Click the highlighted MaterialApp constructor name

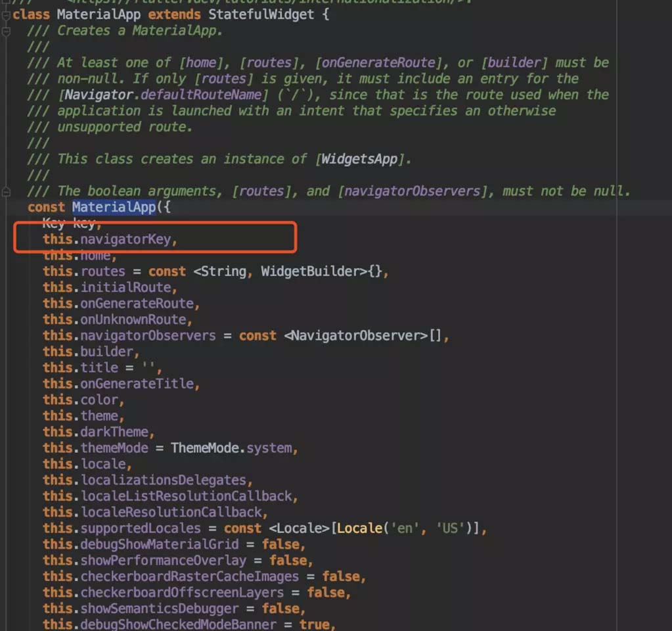coord(114,207)
